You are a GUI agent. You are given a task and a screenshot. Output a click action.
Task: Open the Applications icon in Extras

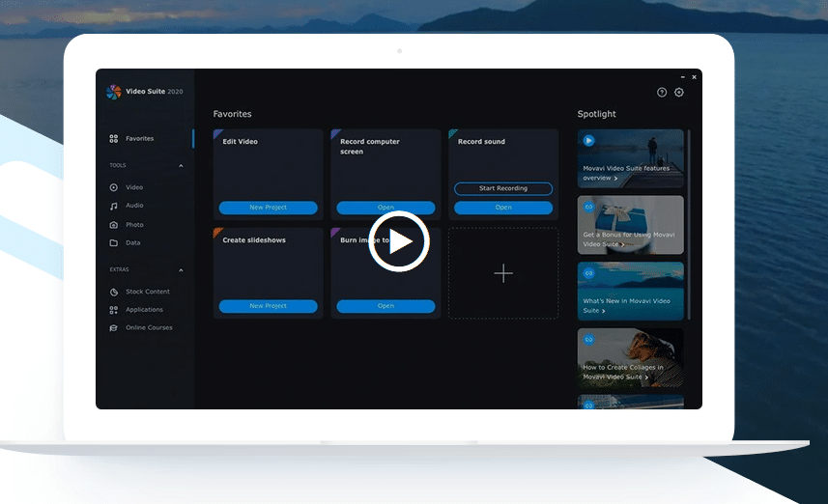(114, 310)
